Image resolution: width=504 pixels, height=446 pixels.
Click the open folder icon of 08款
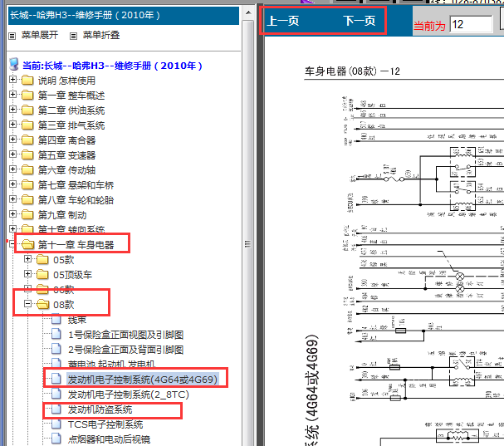tap(43, 305)
